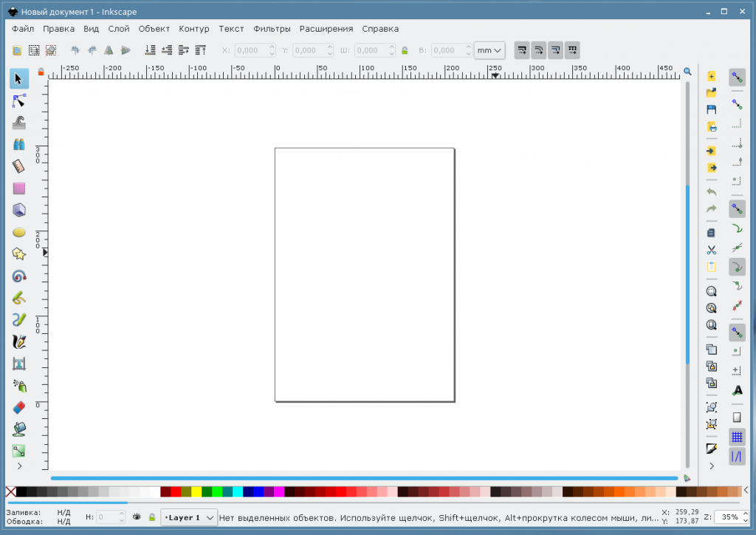Screen dimensions: 756x535
Task: Open the Файл menu
Action: [23, 29]
